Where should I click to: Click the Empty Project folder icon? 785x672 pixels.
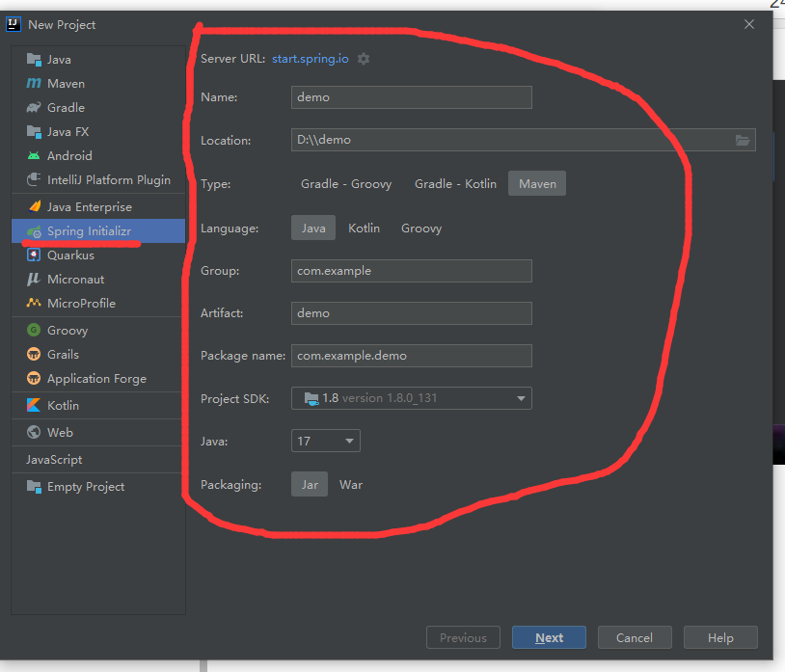[x=34, y=486]
